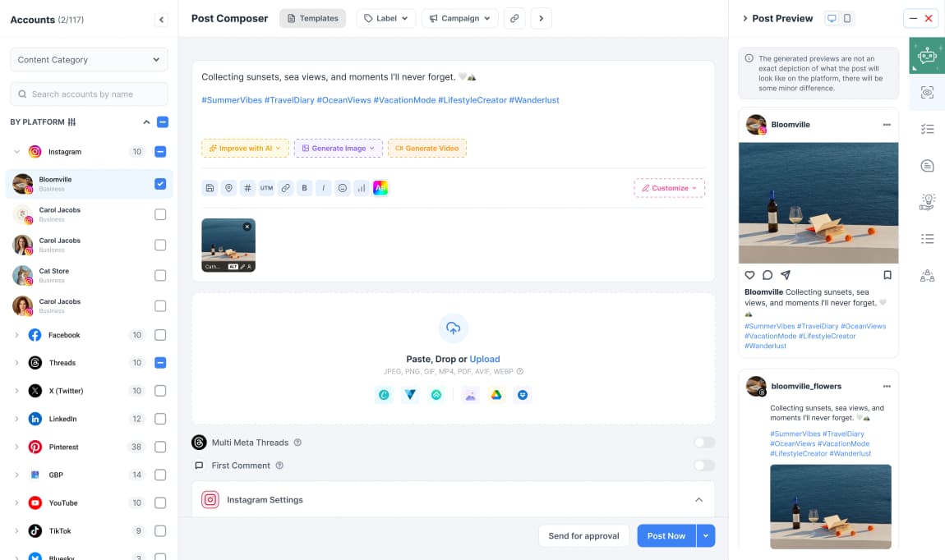
Task: Click the poll chart icon in toolbar
Action: pyautogui.click(x=362, y=188)
